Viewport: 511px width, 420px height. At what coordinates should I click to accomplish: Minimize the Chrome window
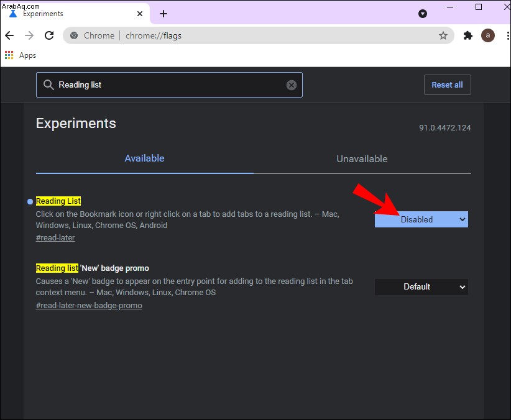[x=450, y=7]
